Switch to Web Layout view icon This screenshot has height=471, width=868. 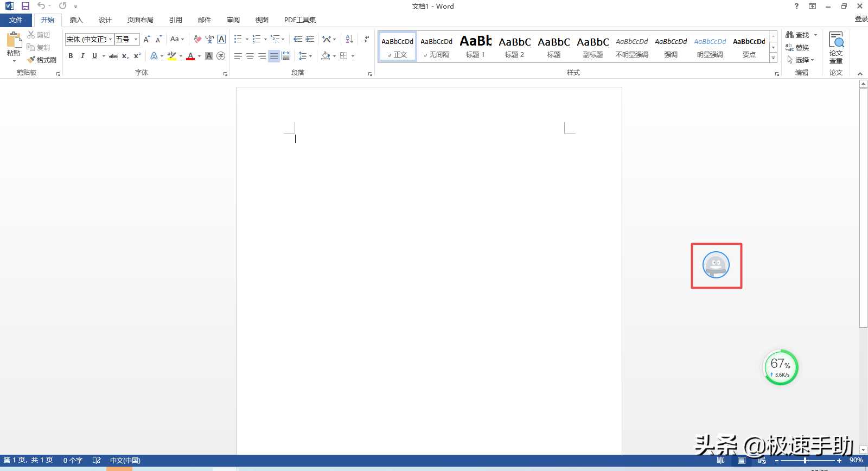click(762, 460)
